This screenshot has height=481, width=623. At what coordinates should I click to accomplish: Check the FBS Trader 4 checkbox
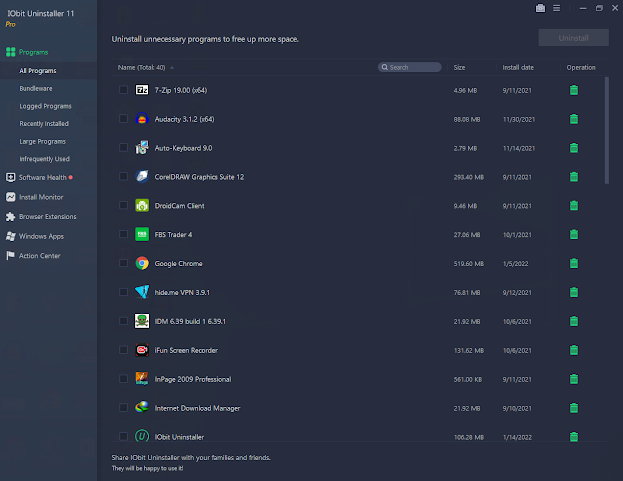[124, 234]
